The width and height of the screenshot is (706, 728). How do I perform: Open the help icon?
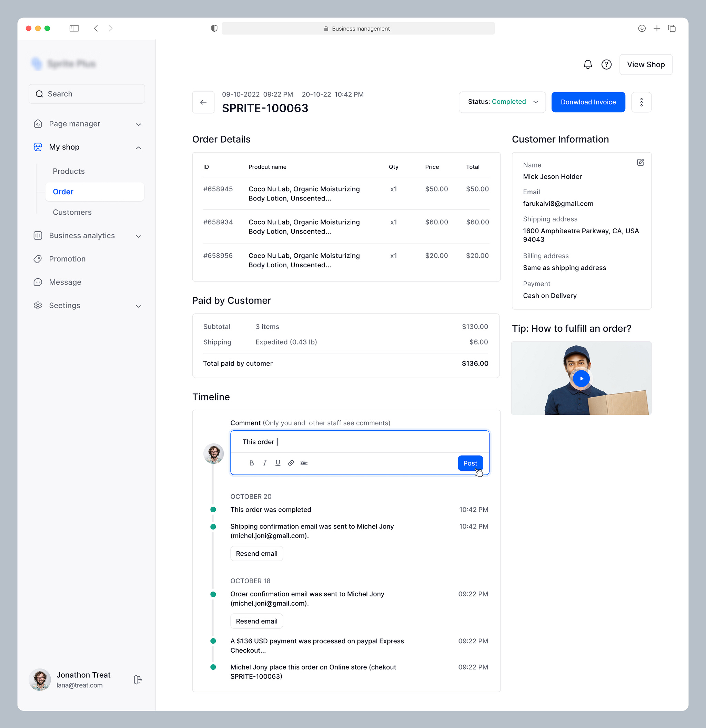click(x=606, y=64)
